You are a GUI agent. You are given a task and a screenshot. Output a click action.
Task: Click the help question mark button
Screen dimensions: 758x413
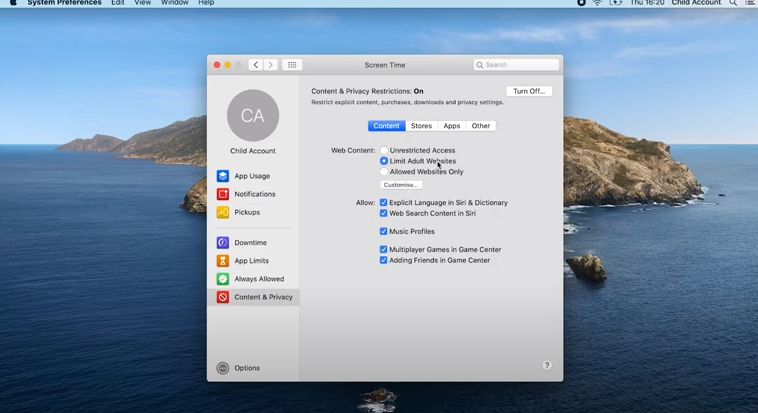[x=547, y=365]
